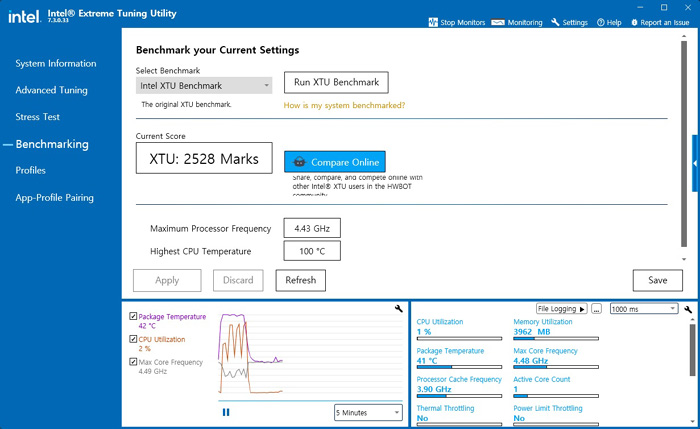Click the CPU Utilization 1 % monitor
This screenshot has width=700, height=429.
click(459, 329)
